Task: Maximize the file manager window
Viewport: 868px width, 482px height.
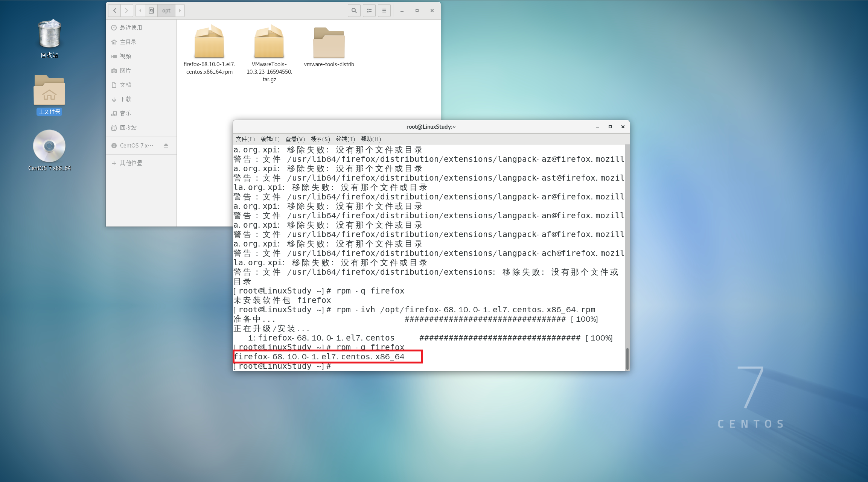Action: click(x=417, y=11)
